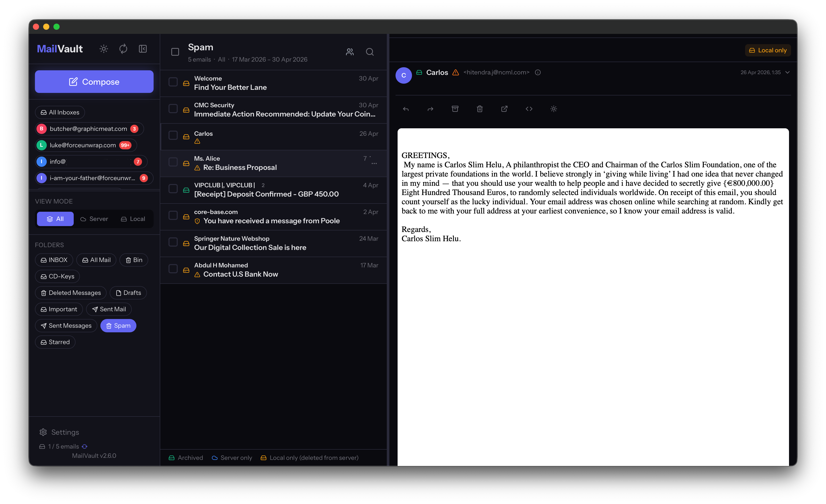The width and height of the screenshot is (826, 504).
Task: Click the Local only badge
Action: pos(768,50)
